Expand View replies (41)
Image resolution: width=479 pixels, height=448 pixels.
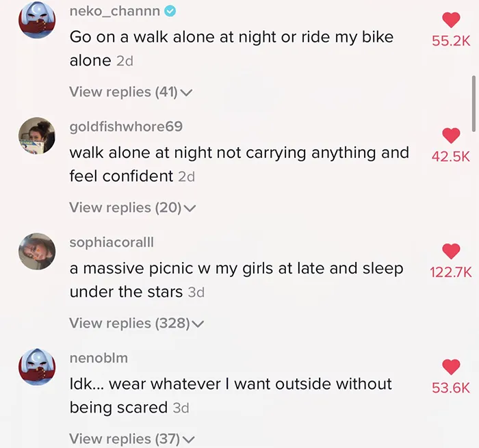pos(131,92)
